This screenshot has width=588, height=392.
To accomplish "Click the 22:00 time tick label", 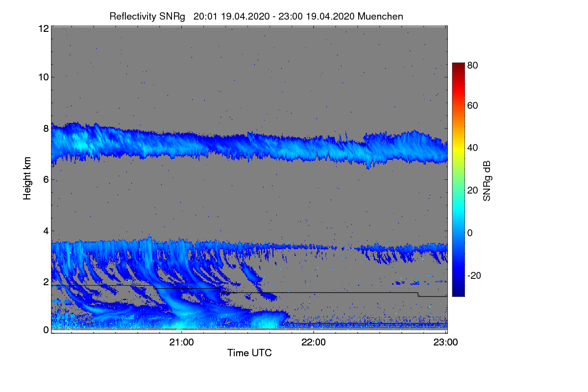I will coord(314,342).
